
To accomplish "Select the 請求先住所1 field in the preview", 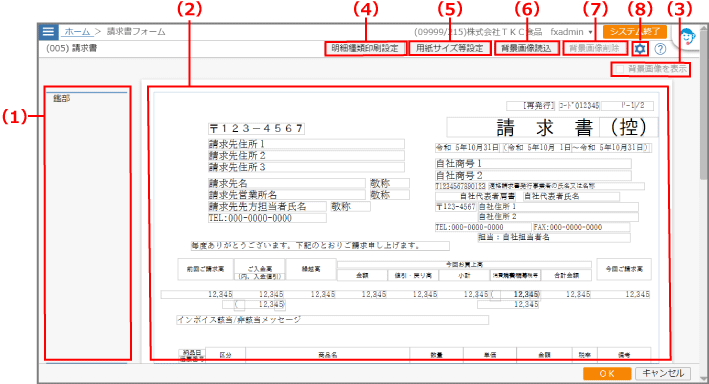I will [x=306, y=144].
